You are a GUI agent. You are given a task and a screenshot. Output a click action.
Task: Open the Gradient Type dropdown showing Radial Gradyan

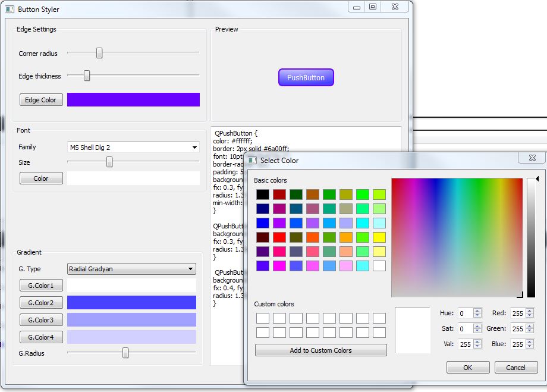131,268
